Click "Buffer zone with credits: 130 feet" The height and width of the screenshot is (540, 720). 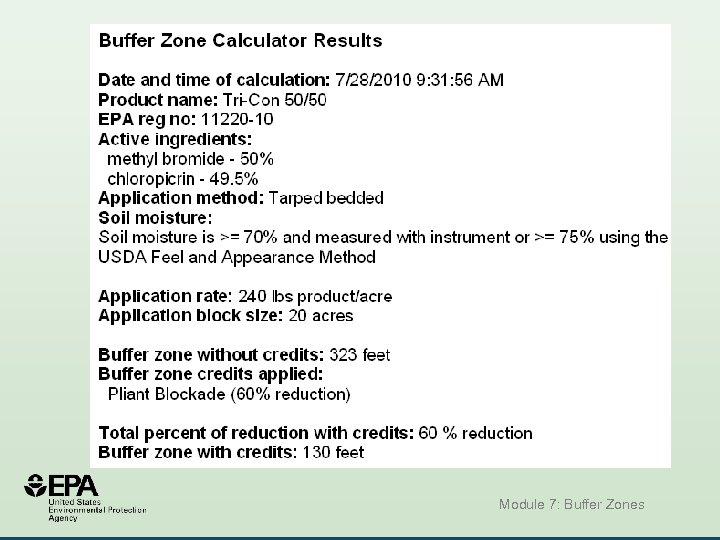[231, 453]
